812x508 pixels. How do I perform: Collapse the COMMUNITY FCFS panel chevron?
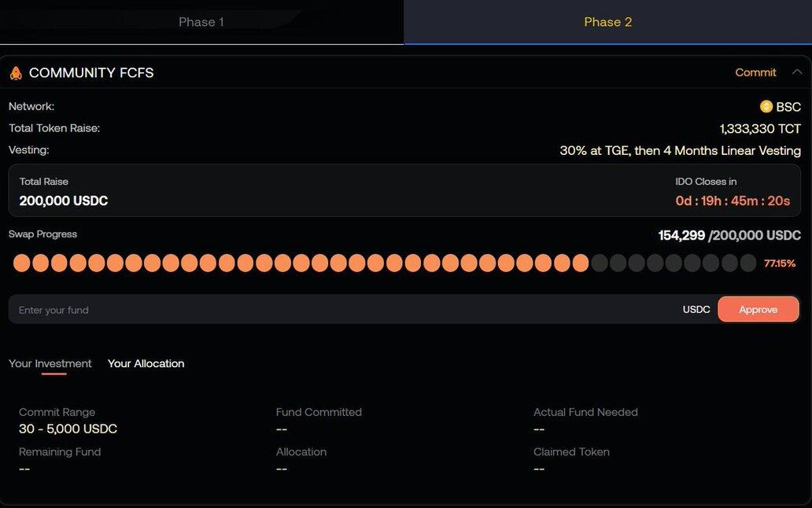796,72
